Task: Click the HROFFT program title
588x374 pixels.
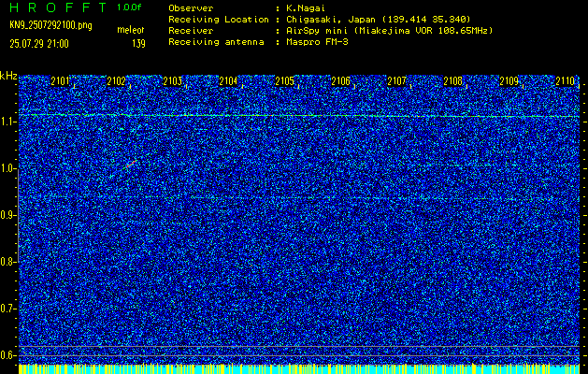Action: click(x=58, y=7)
